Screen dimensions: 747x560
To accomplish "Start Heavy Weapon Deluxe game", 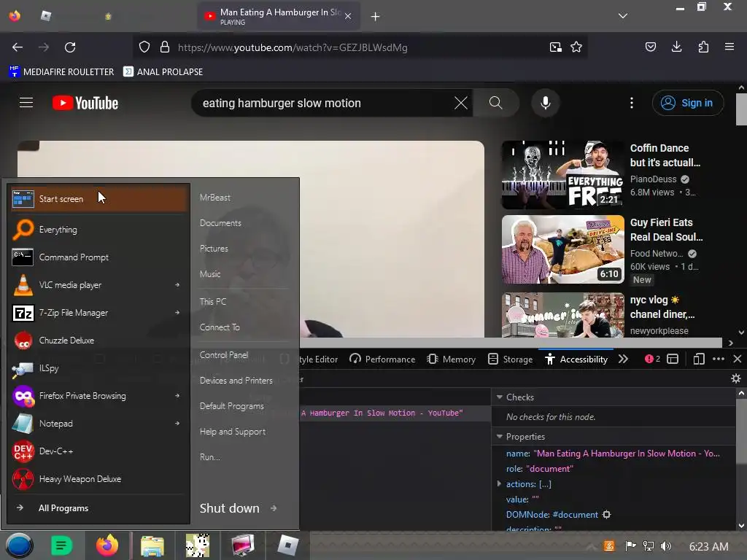I will [99, 478].
